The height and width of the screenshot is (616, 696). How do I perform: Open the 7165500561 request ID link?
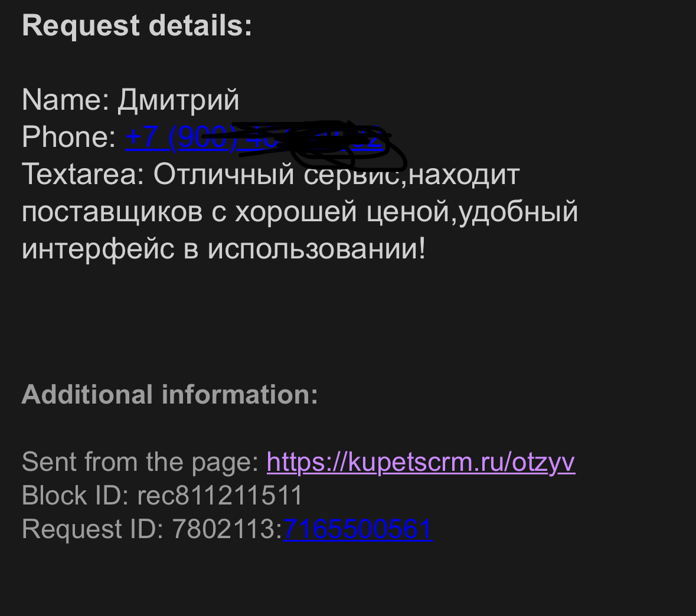pos(358,529)
